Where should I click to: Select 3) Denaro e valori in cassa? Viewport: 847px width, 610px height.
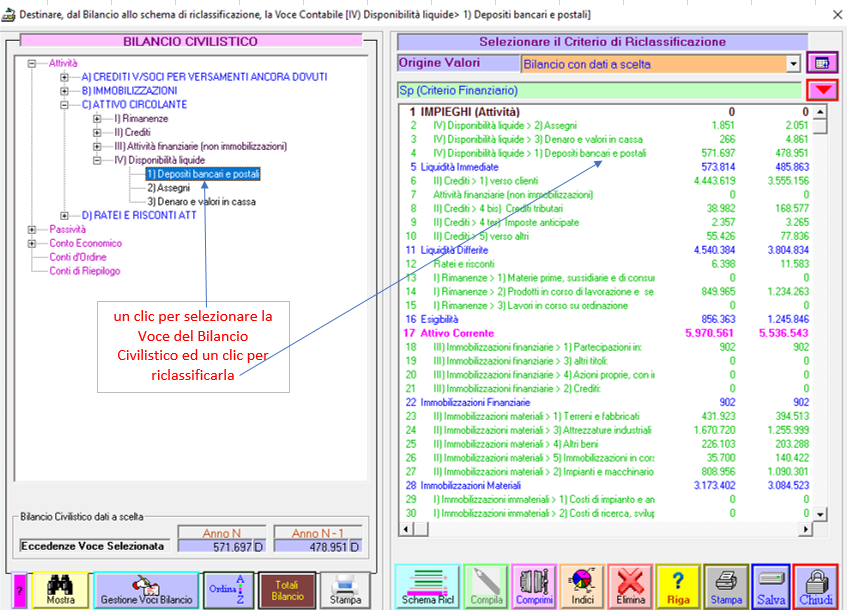pos(201,202)
